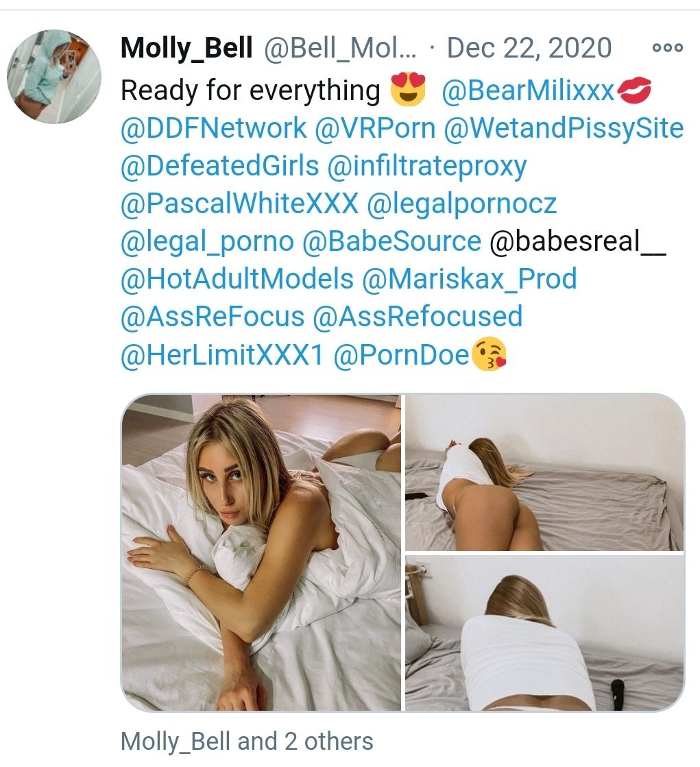This screenshot has width=700, height=767.
Task: Open Molly_Bell's profile avatar
Action: coord(53,76)
